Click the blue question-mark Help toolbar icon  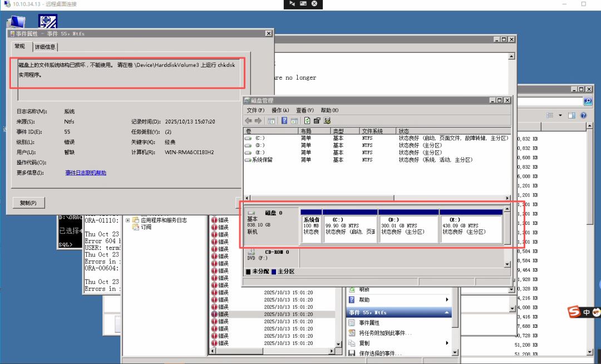tap(284, 121)
